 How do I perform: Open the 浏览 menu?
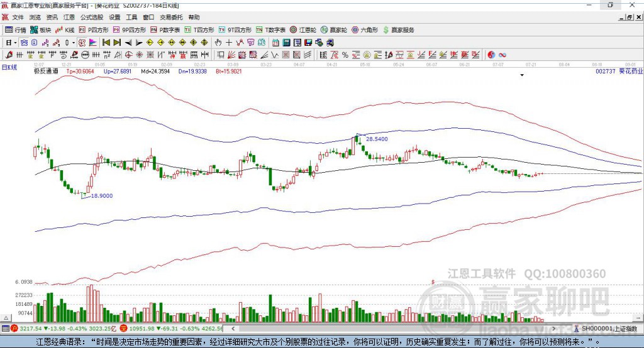click(x=35, y=17)
